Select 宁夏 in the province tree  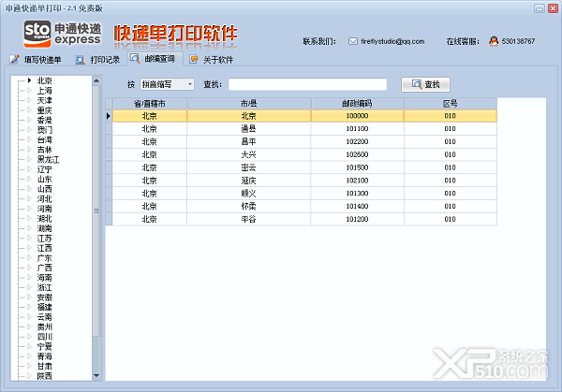tap(44, 346)
